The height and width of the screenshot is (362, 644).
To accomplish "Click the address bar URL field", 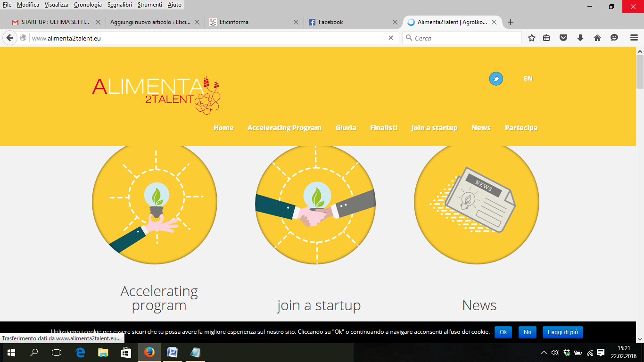I will [x=206, y=38].
